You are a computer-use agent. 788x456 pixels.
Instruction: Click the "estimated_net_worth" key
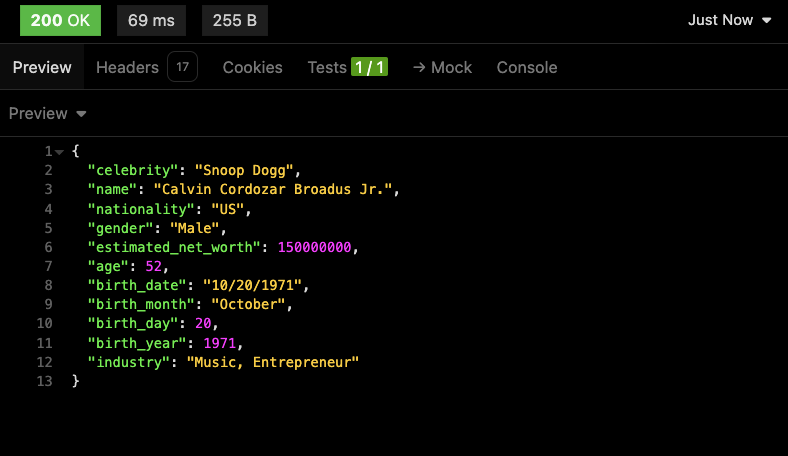coord(174,247)
